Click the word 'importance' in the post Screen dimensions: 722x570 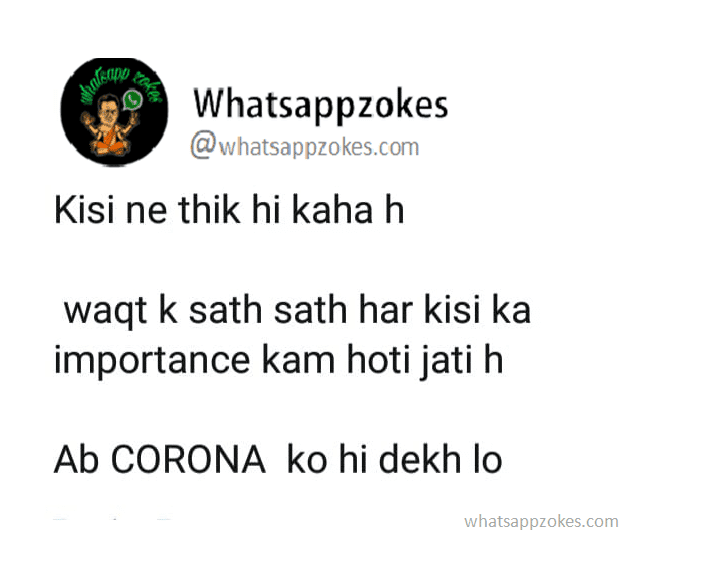tap(152, 361)
